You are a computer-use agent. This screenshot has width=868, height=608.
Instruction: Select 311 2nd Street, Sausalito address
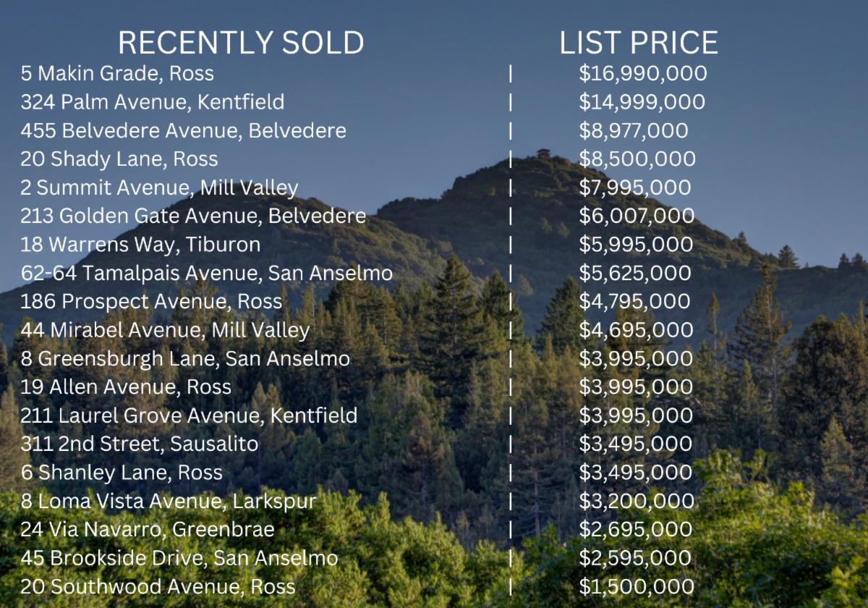pyautogui.click(x=139, y=444)
